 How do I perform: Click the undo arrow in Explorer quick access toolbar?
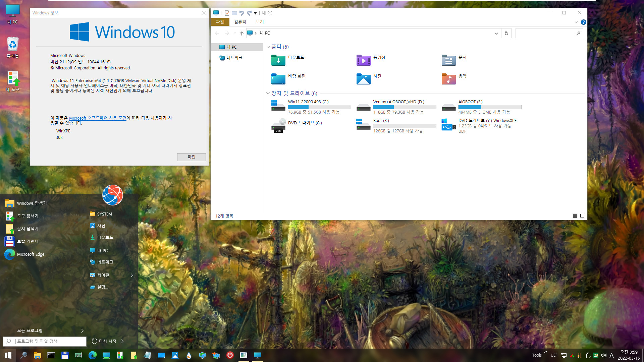tap(241, 13)
